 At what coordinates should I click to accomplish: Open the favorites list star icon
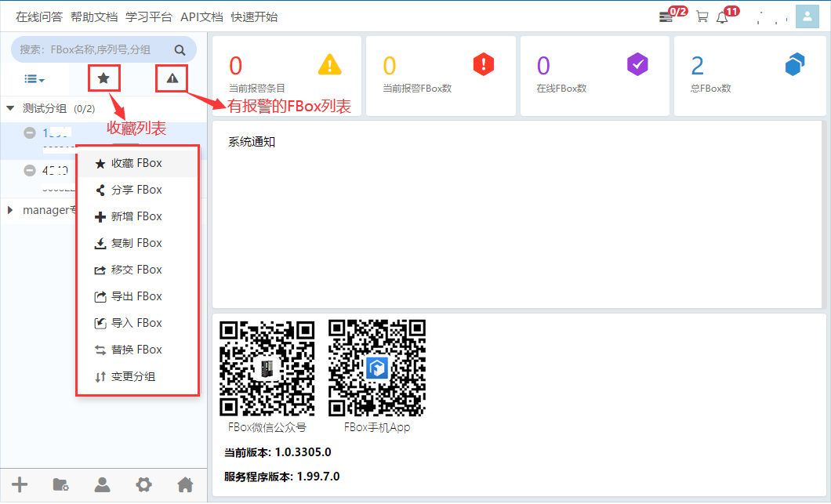pos(103,78)
